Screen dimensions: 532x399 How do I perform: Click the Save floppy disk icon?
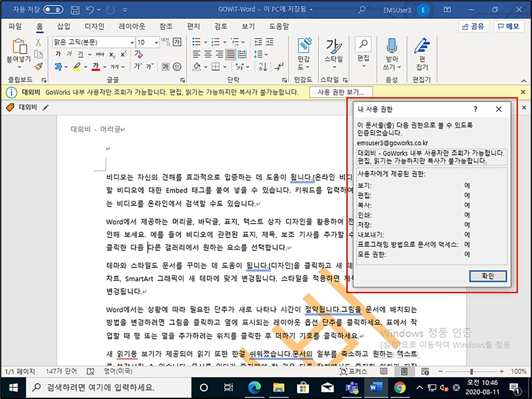click(x=75, y=10)
